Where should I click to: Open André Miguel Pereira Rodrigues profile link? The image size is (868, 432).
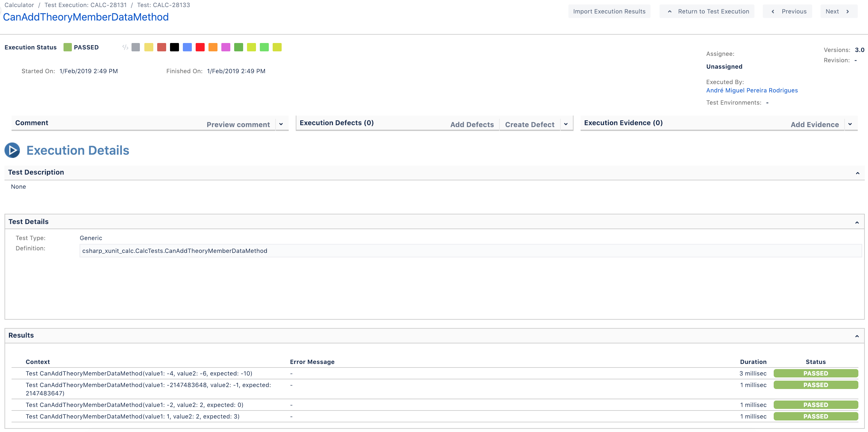coord(752,91)
